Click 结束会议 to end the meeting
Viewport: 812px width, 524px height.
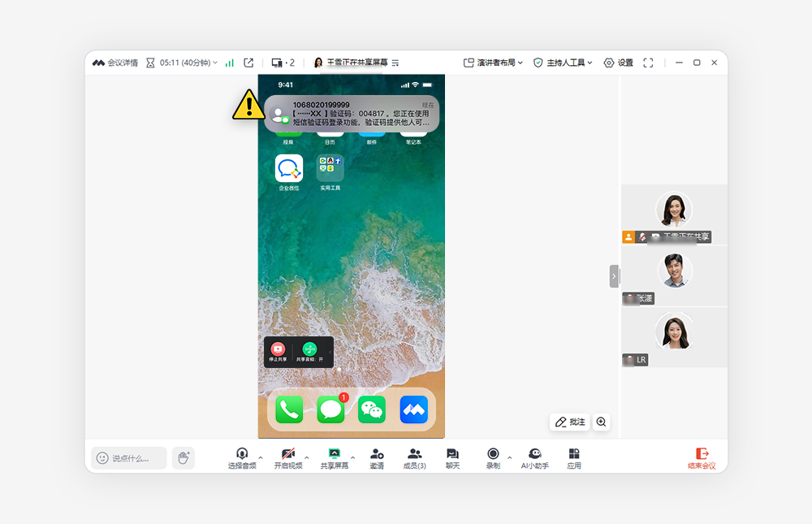pyautogui.click(x=702, y=459)
